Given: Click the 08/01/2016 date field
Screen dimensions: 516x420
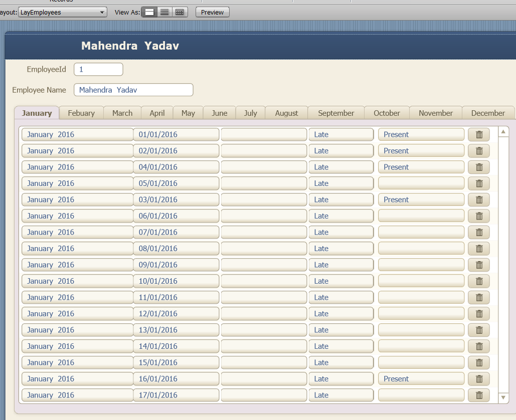Looking at the screenshot, I should [176, 249].
